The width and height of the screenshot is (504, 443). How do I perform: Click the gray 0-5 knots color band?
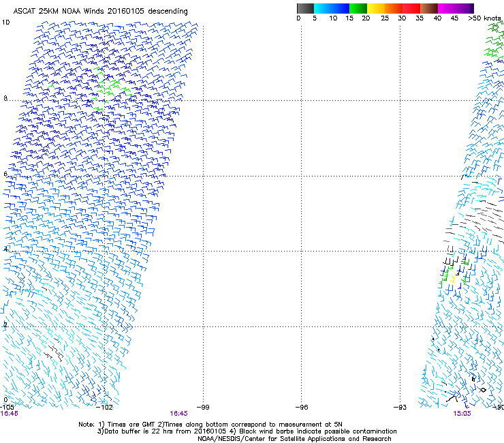(x=305, y=8)
